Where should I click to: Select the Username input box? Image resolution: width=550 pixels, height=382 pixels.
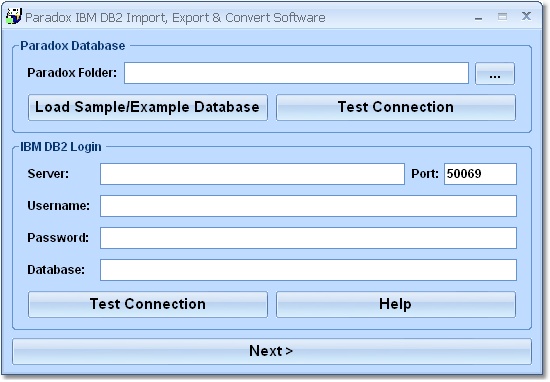[x=308, y=206]
